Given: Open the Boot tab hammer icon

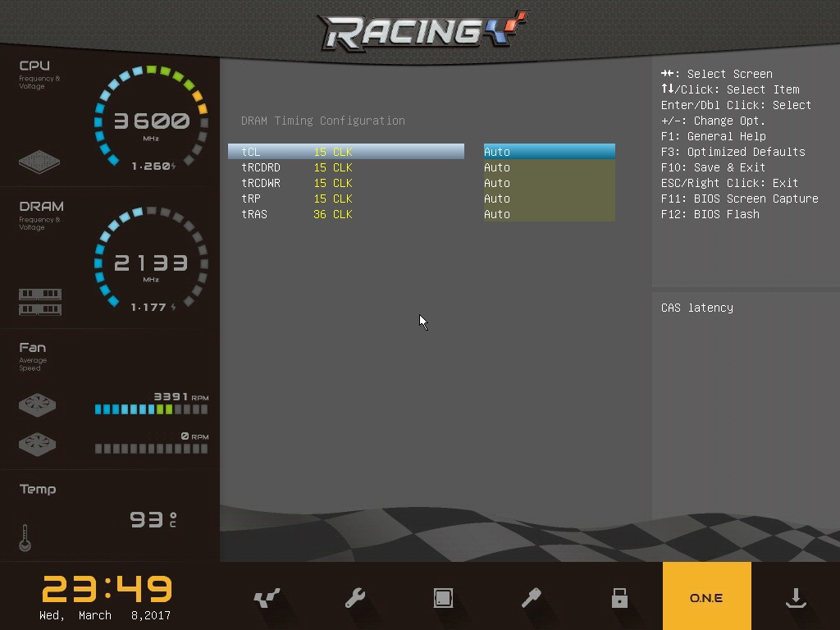Looking at the screenshot, I should pos(531,598).
